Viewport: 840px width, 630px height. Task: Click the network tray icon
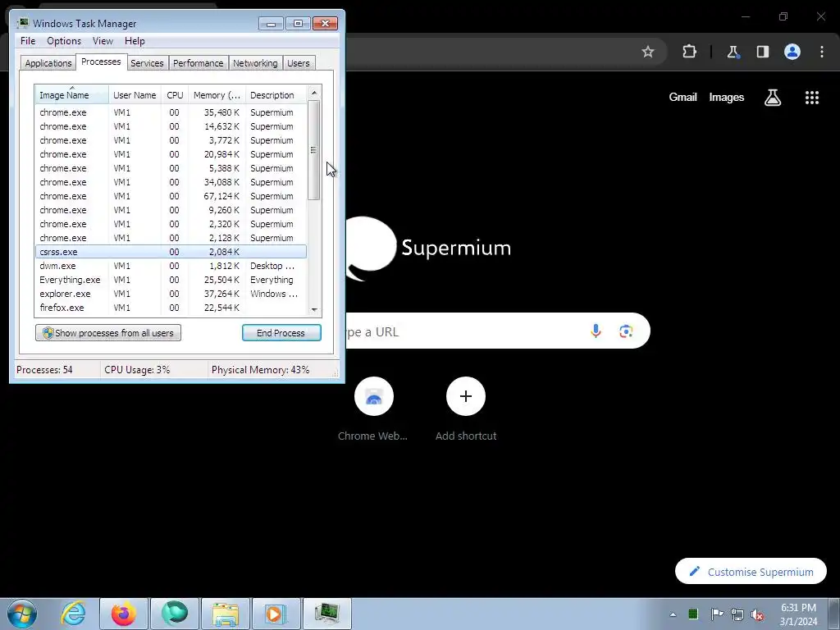(737, 614)
